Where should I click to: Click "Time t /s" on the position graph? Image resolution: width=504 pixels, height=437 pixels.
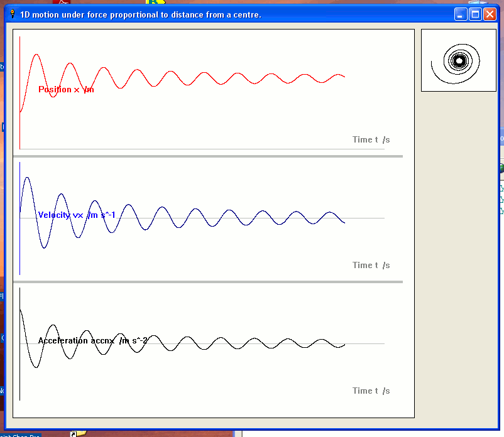pos(371,139)
